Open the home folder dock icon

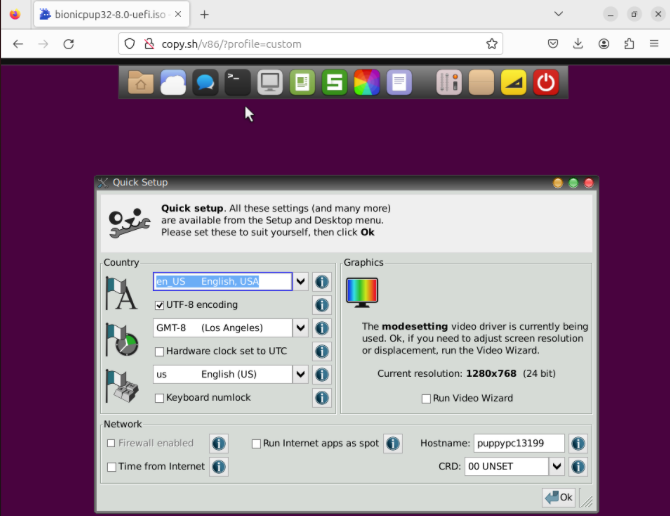[x=141, y=82]
